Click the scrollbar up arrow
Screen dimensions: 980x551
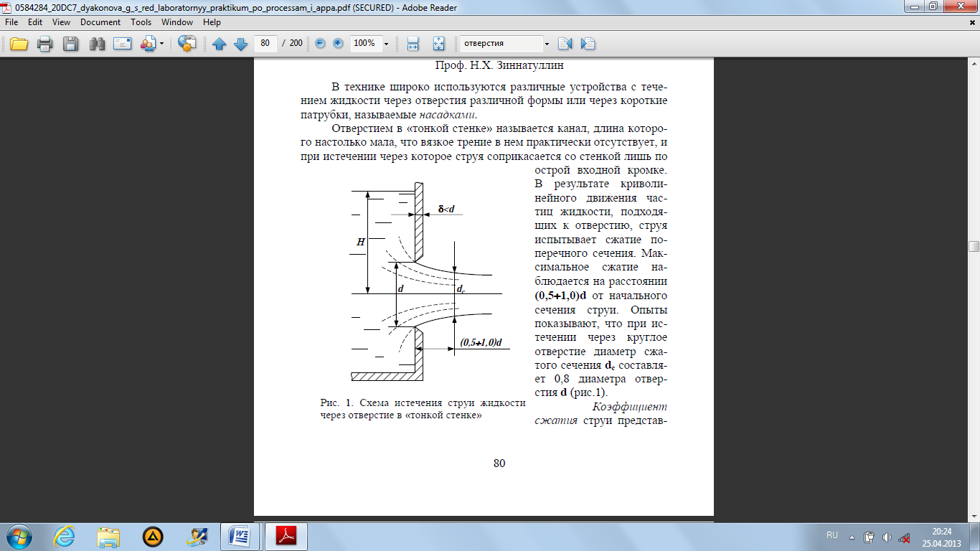click(974, 64)
